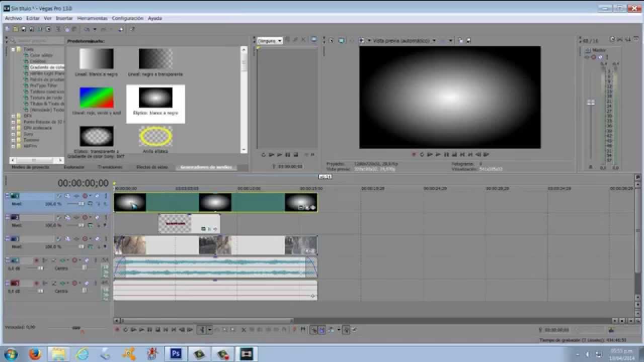Adjust the level slider on top video track
Viewport: 644px width, 362px height.
80,204
